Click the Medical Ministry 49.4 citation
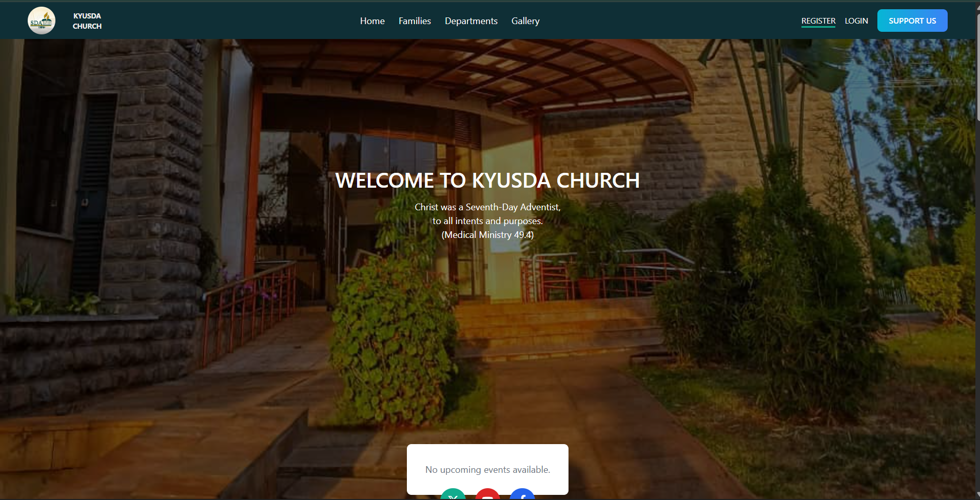The height and width of the screenshot is (500, 980). click(487, 235)
